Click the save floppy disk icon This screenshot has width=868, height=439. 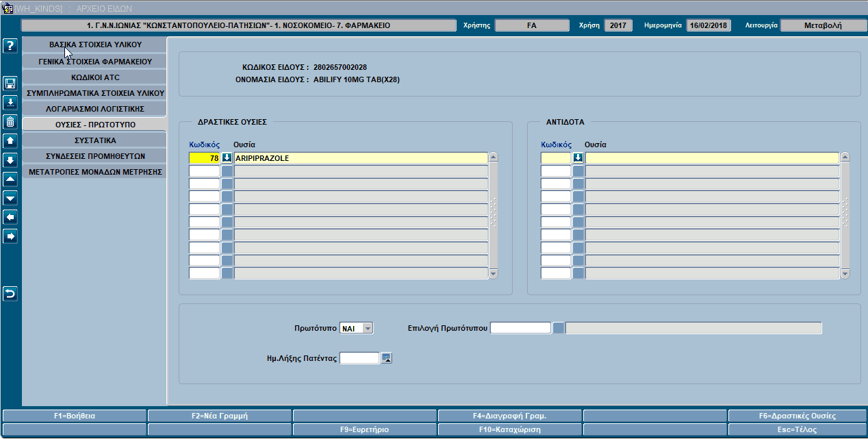point(10,84)
